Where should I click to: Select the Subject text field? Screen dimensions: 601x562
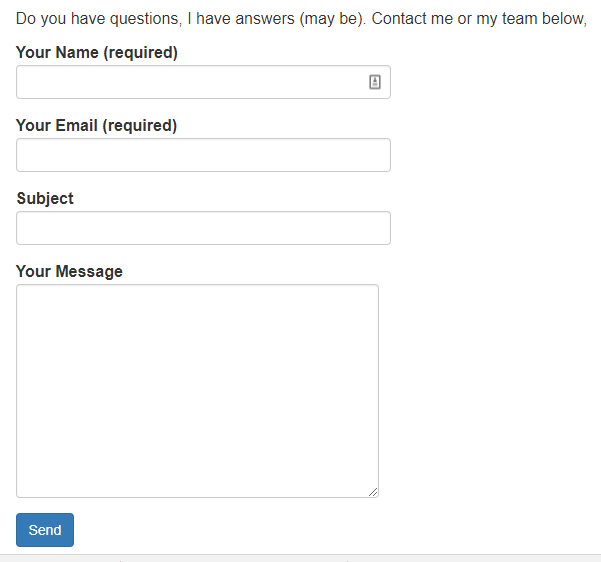tap(203, 228)
